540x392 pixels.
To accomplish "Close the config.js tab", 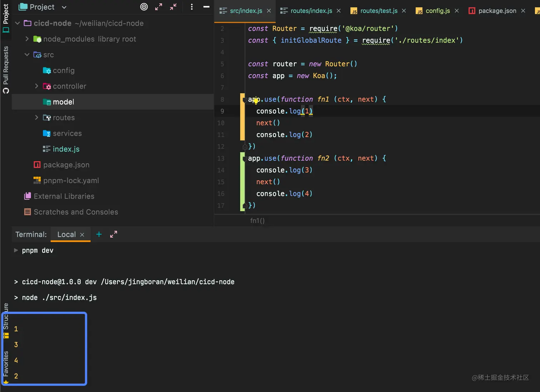I will [456, 11].
